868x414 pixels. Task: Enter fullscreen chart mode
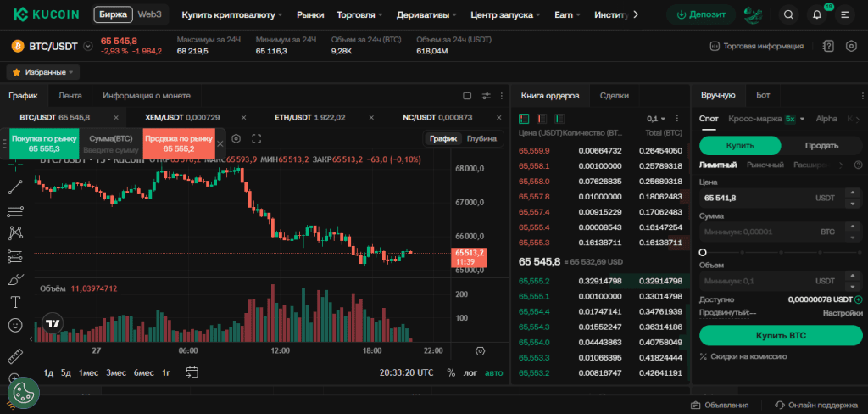pos(256,138)
